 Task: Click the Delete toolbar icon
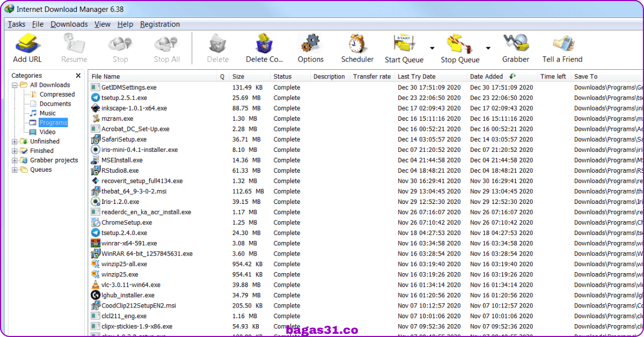click(217, 42)
